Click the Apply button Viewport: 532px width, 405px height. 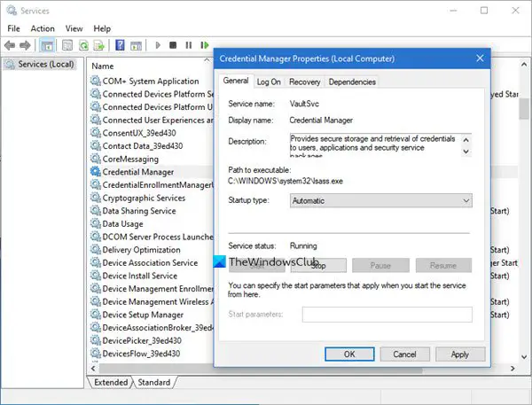point(460,354)
